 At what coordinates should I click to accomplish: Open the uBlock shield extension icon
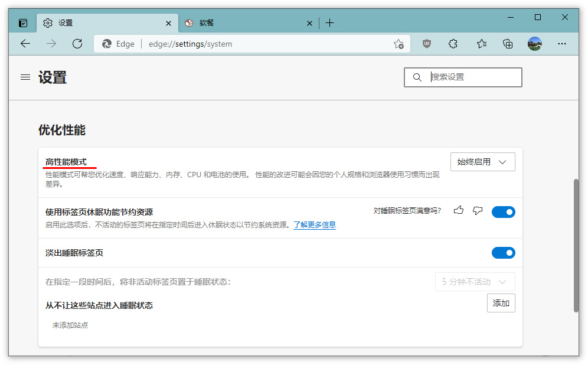click(x=426, y=44)
